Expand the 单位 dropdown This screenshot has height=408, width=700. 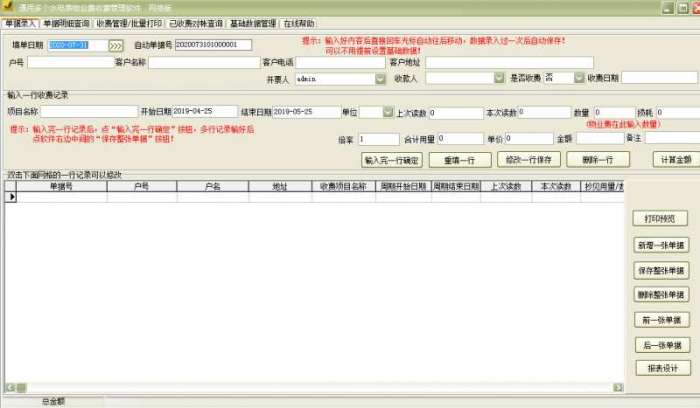(x=388, y=112)
